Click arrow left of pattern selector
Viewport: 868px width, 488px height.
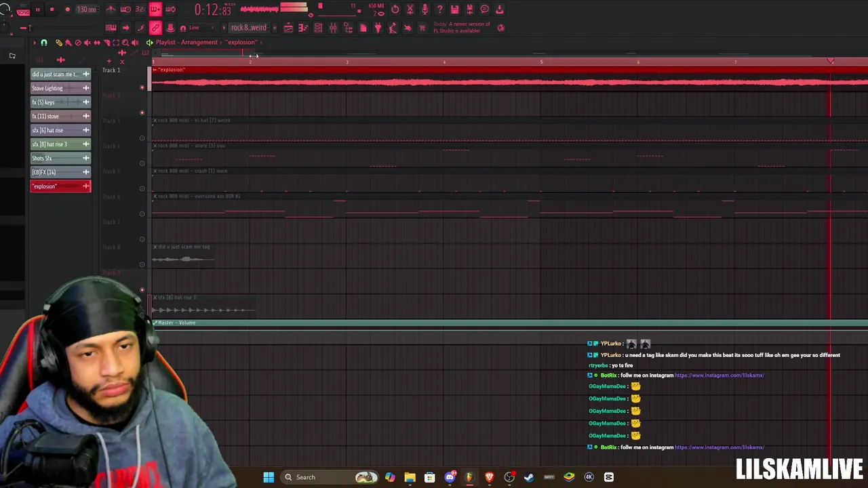tap(224, 28)
